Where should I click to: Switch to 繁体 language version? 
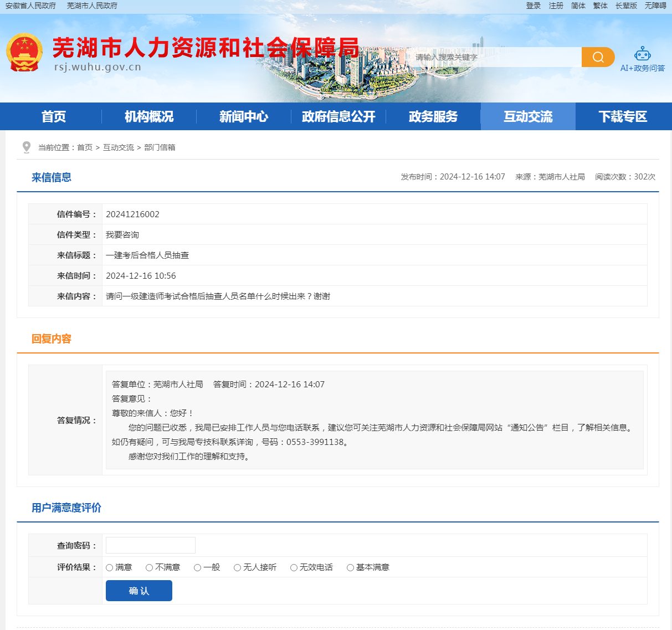[x=600, y=6]
